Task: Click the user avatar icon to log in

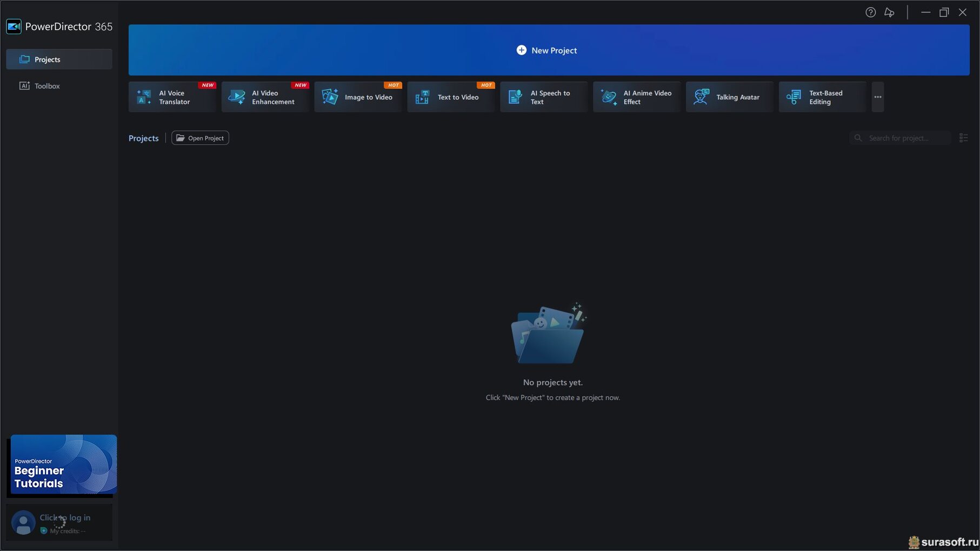Action: point(23,523)
